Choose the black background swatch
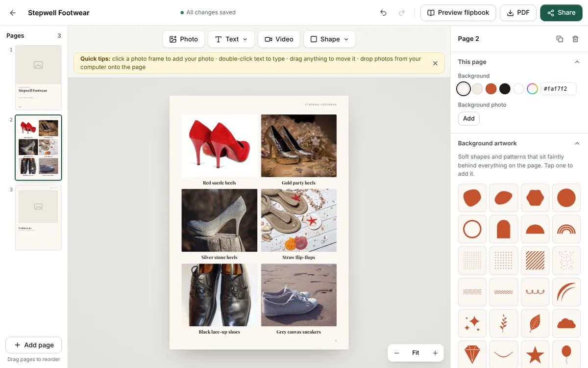Viewport: 588px width, 368px height. click(x=505, y=89)
